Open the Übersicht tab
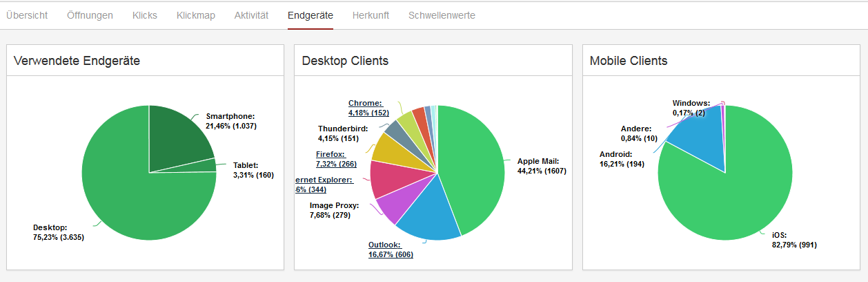Screen dimensions: 868x282 (x=27, y=15)
